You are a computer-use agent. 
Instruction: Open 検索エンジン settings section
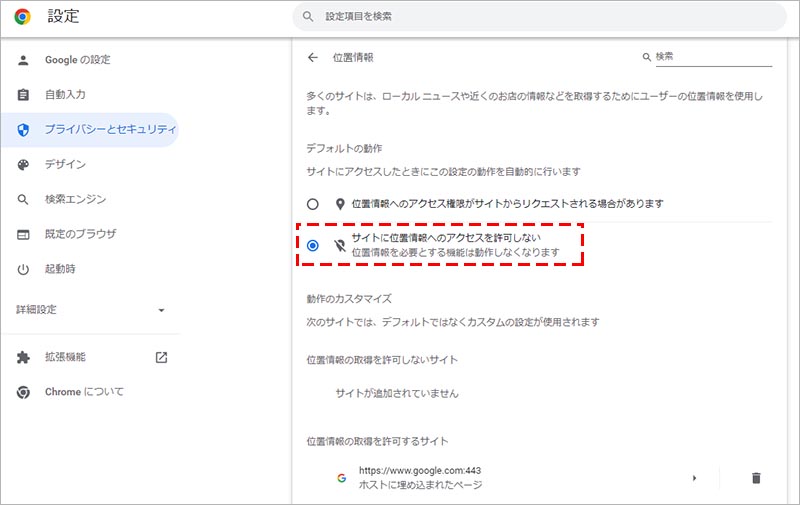click(x=75, y=199)
